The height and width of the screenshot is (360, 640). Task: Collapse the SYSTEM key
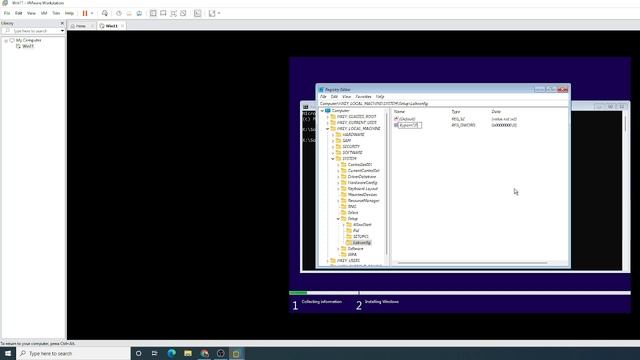[333, 158]
